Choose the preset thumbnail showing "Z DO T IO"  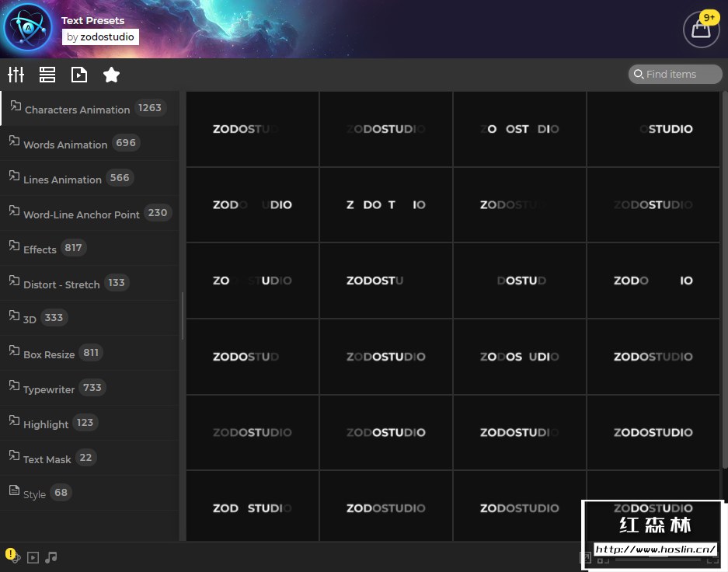click(386, 204)
